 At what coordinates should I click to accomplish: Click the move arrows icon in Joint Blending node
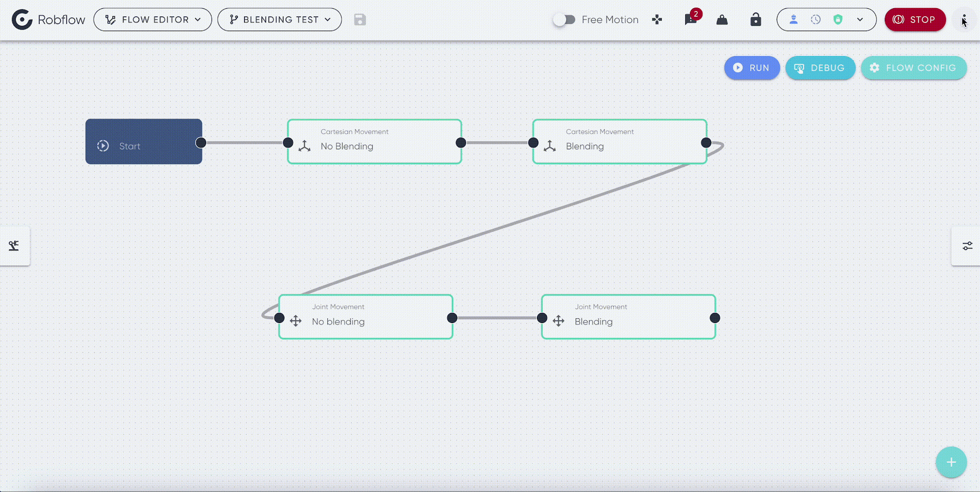pos(558,321)
